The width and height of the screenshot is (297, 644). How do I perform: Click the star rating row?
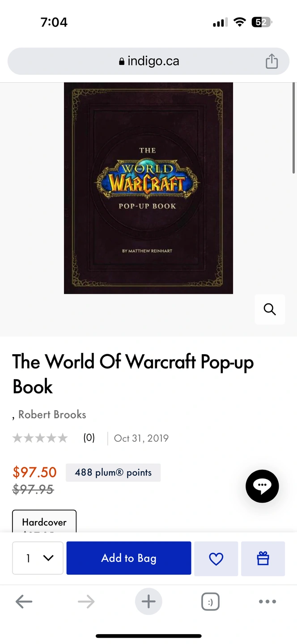point(40,438)
